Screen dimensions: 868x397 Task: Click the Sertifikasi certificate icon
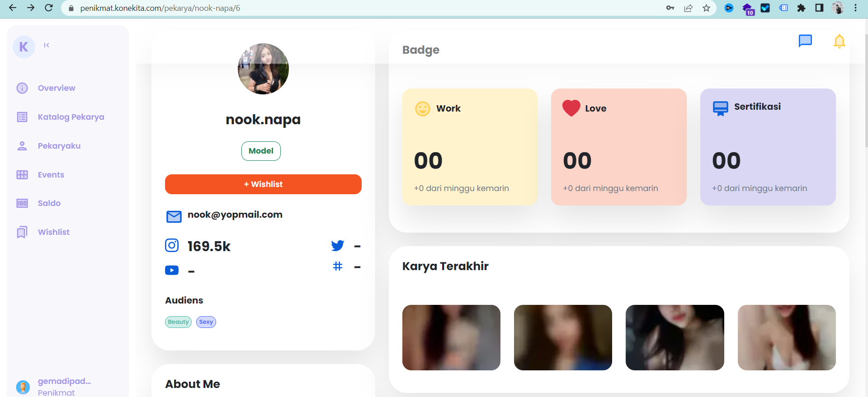coord(721,109)
